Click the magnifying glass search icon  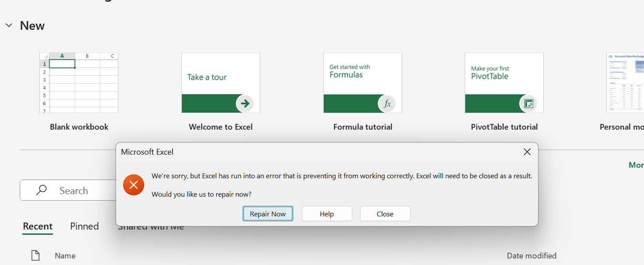pos(42,190)
